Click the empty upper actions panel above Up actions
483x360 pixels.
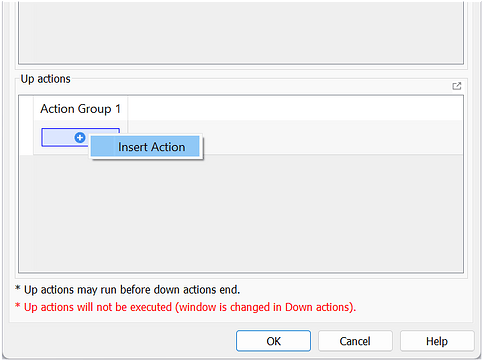(x=241, y=32)
